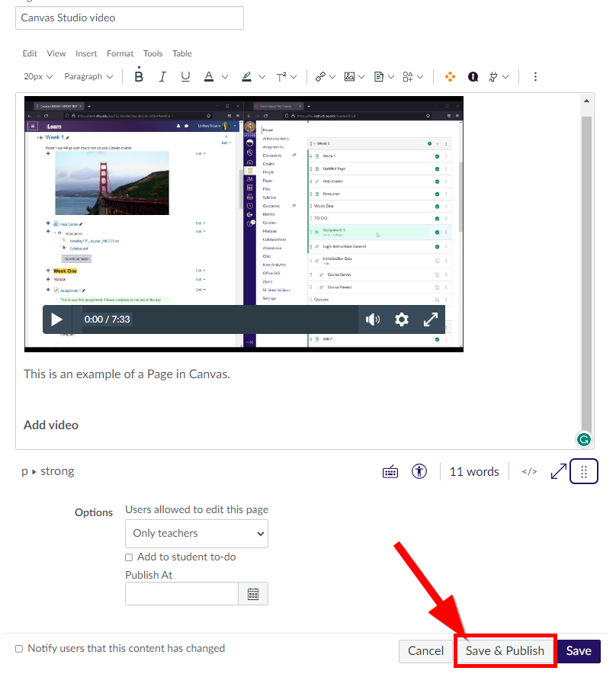
Task: Open the Format menu
Action: [x=120, y=53]
